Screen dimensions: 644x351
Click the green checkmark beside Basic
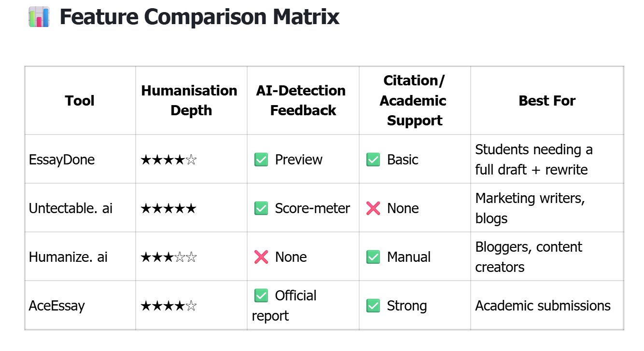(373, 160)
